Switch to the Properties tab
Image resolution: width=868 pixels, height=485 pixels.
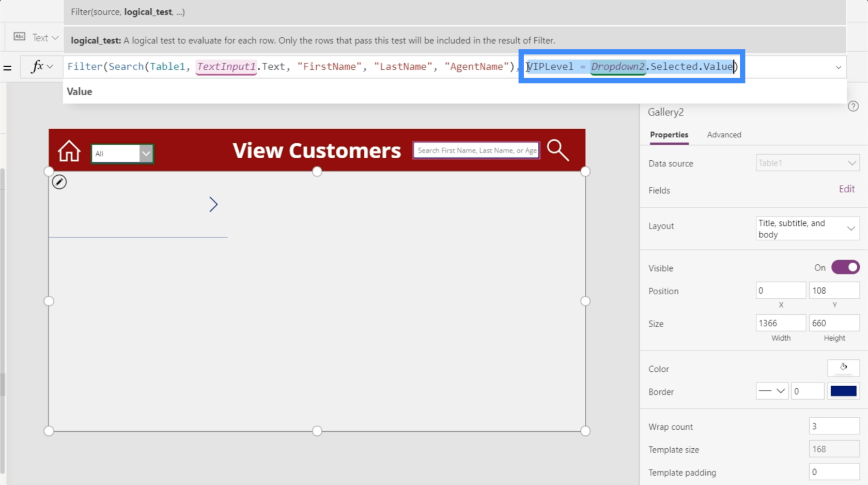[669, 134]
